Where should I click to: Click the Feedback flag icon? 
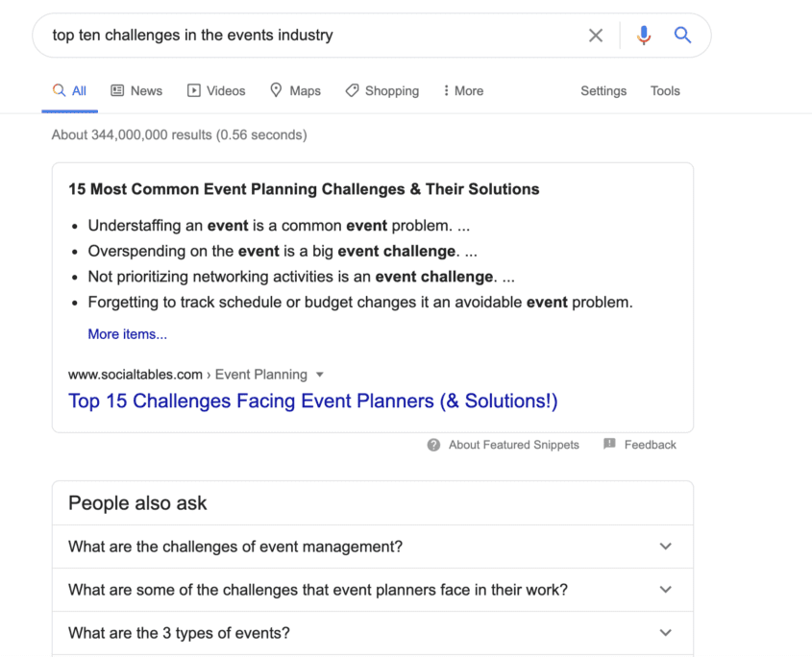(x=609, y=444)
